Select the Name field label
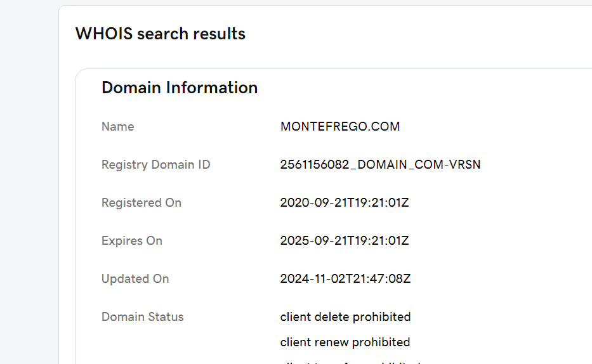The height and width of the screenshot is (364, 592). [x=118, y=126]
